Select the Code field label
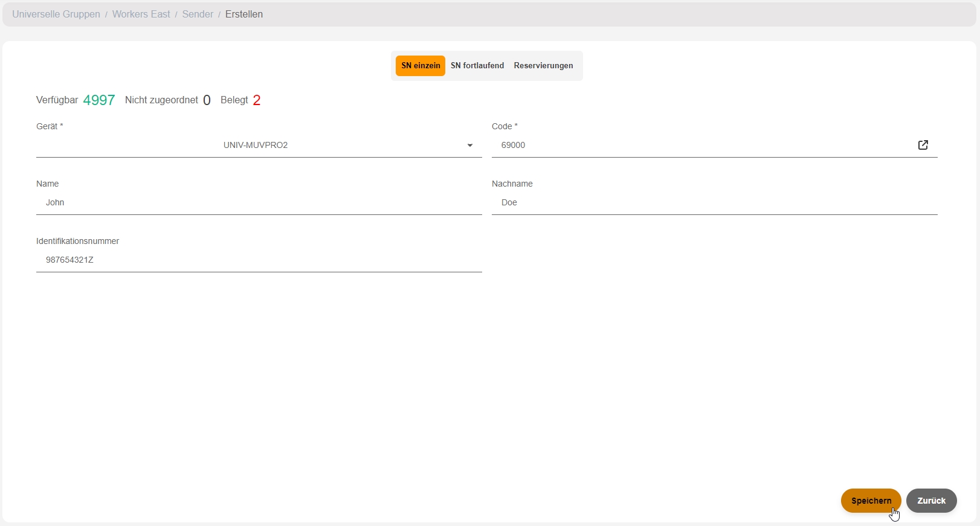This screenshot has height=526, width=980. click(505, 126)
